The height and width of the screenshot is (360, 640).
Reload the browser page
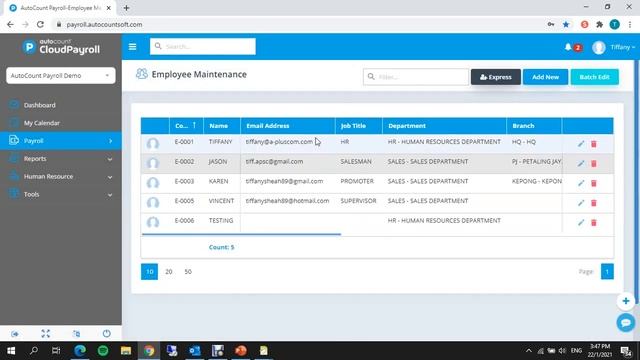click(40, 24)
